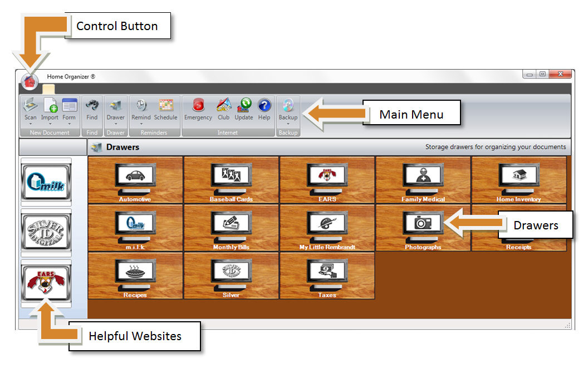Open the Recipes drawer
The height and width of the screenshot is (373, 588).
pos(135,276)
